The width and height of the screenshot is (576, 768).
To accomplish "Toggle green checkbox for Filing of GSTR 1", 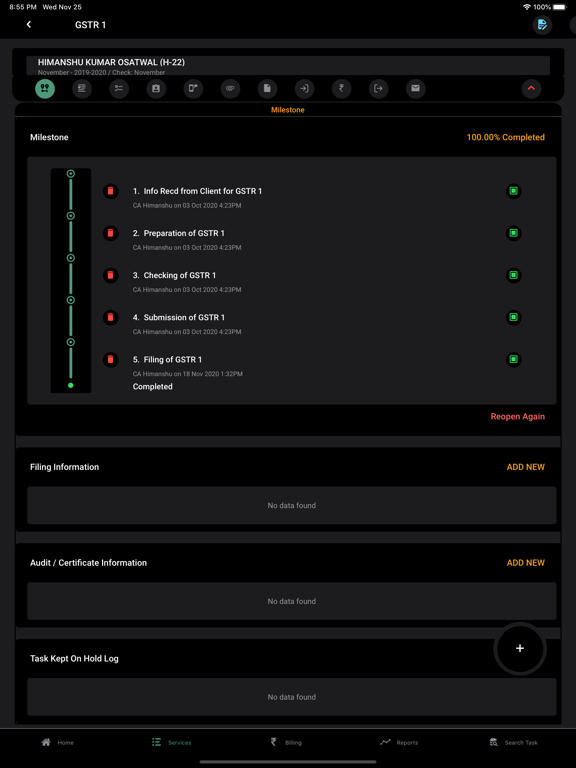I will coord(514,360).
